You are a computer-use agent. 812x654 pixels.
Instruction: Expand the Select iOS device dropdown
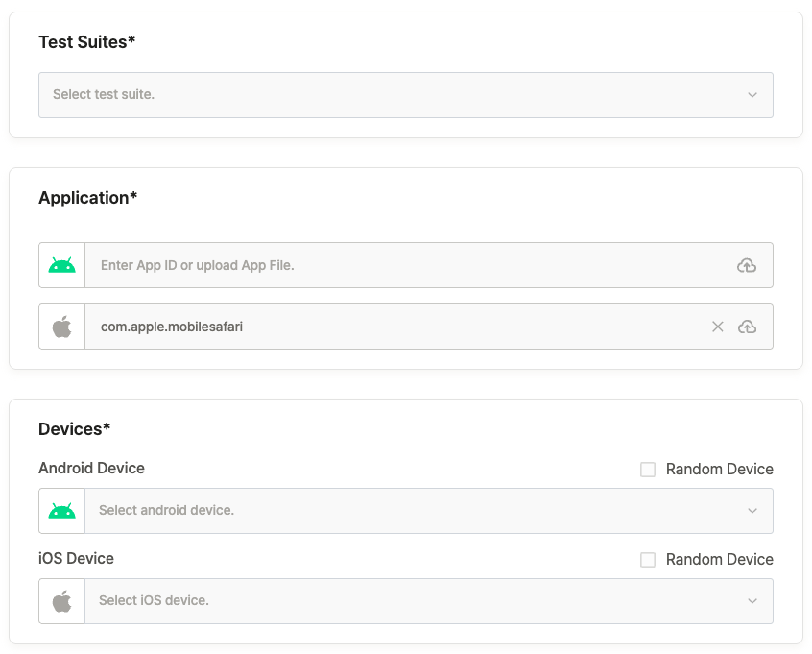pos(429,601)
